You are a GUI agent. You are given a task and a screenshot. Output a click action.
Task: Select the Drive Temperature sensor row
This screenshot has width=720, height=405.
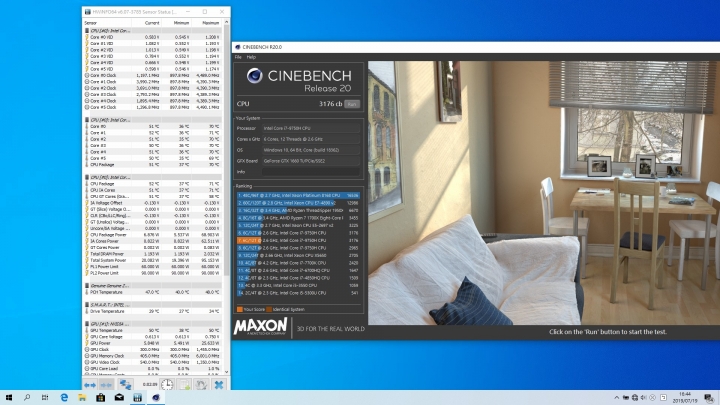point(152,311)
